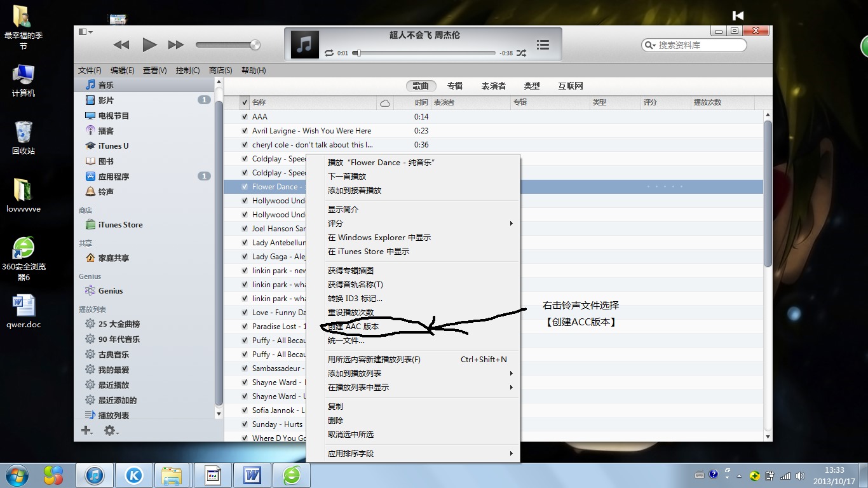Uncheck the Sambassadeur song checkbox
868x488 pixels.
coord(245,369)
